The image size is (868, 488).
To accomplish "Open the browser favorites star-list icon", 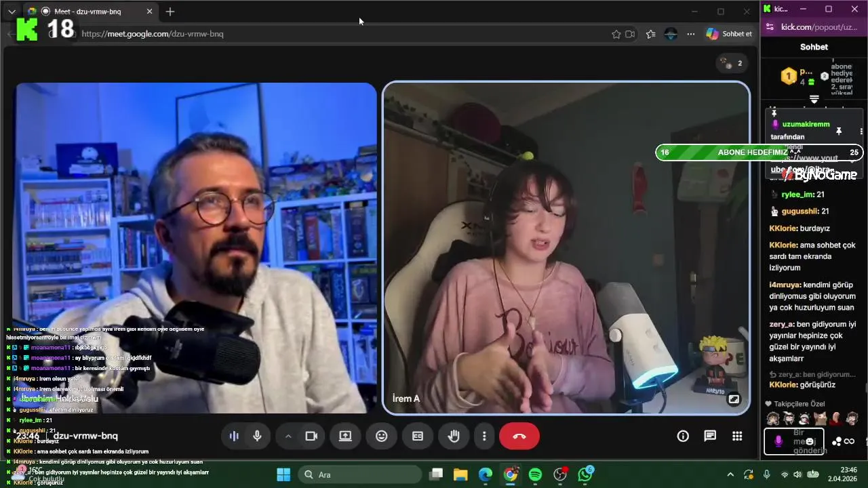I will [x=651, y=34].
